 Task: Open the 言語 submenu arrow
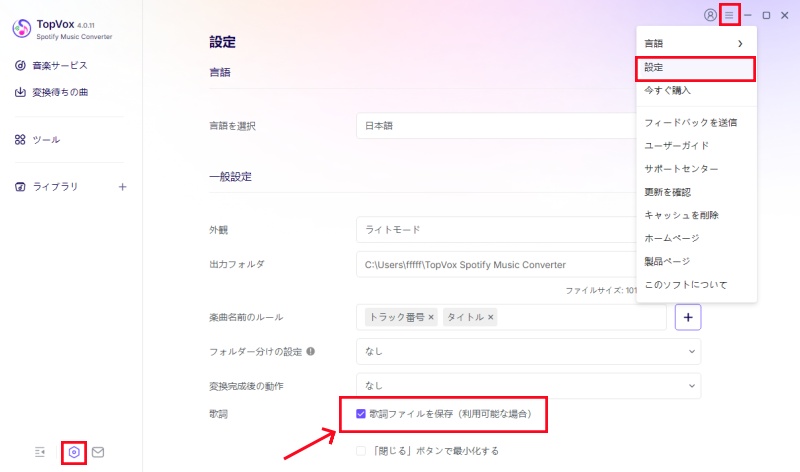pos(740,44)
